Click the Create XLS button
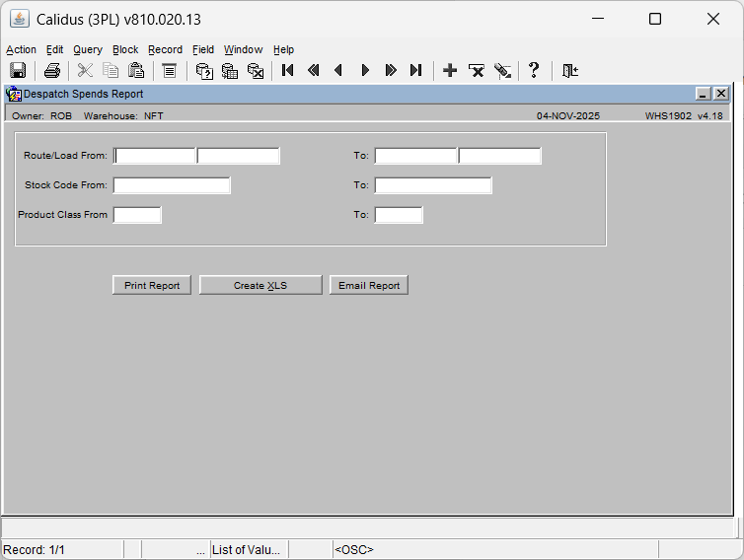The image size is (744, 560). click(260, 285)
